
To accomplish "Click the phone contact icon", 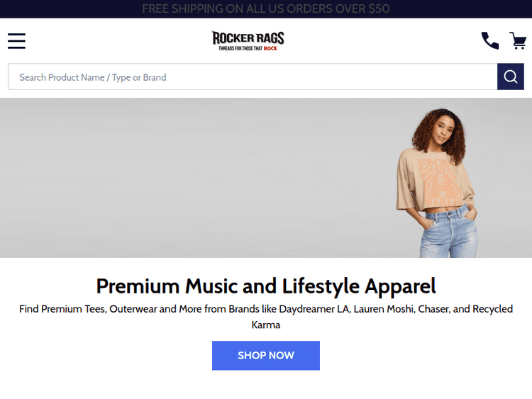I will 490,40.
